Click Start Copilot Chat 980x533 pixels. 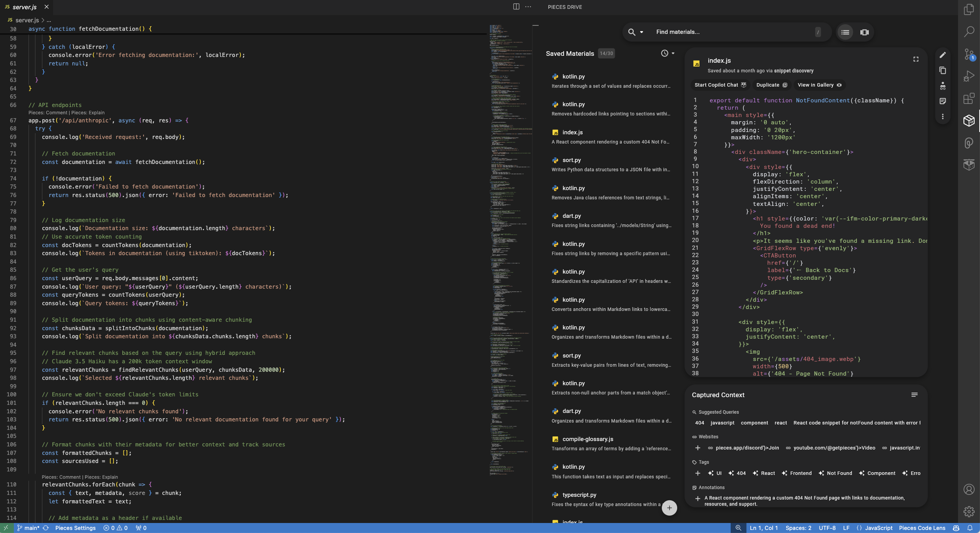(720, 85)
